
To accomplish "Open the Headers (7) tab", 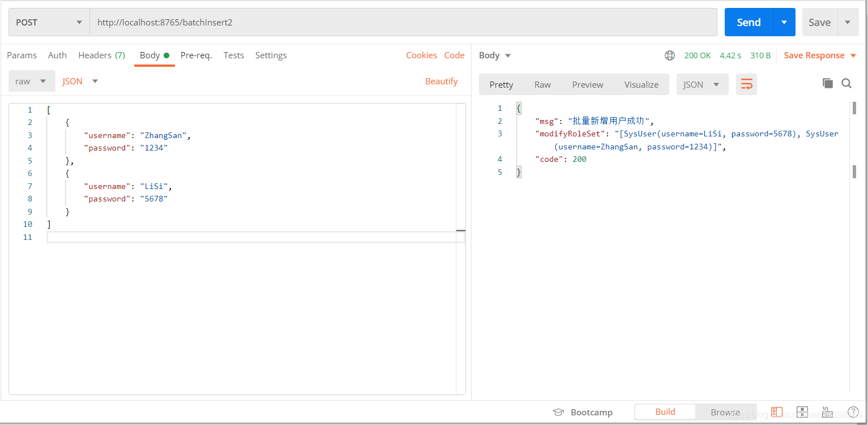I will (x=101, y=55).
